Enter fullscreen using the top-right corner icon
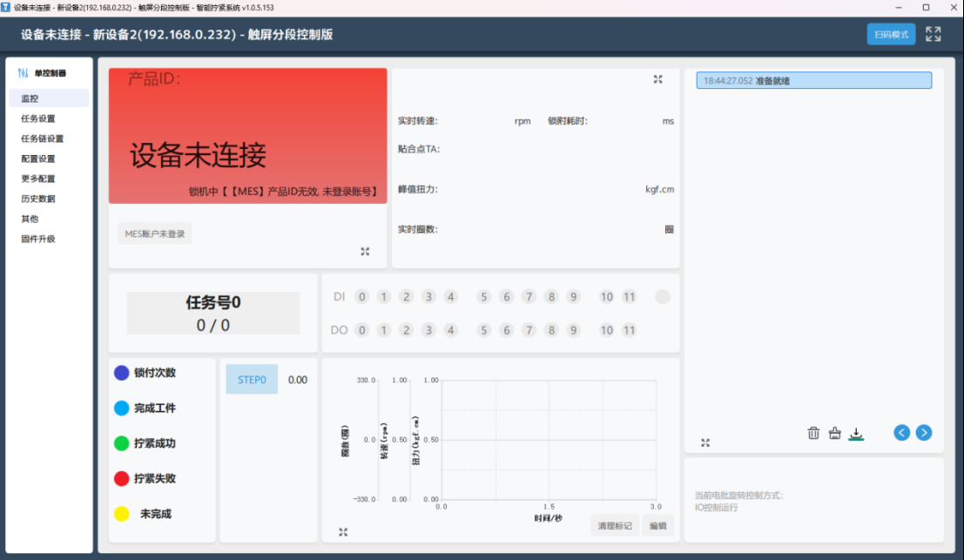This screenshot has width=964, height=560. point(933,35)
